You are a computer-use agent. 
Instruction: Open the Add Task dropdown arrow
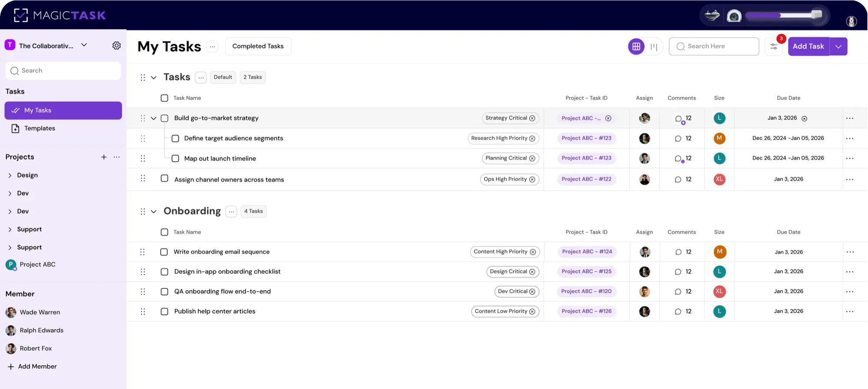[x=838, y=46]
